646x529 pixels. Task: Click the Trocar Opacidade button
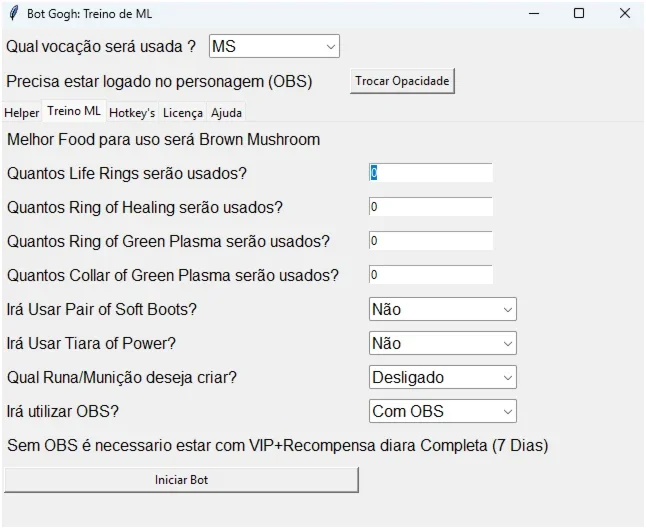click(402, 81)
